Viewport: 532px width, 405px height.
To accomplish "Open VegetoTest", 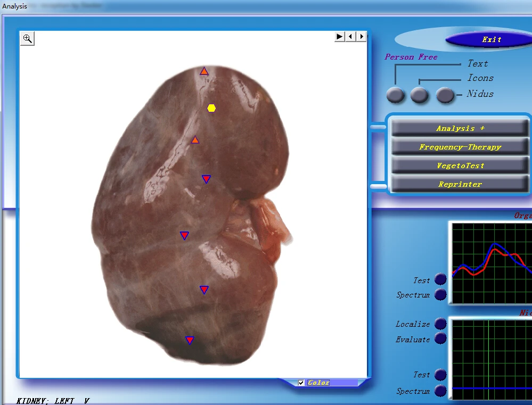I will pyautogui.click(x=460, y=166).
